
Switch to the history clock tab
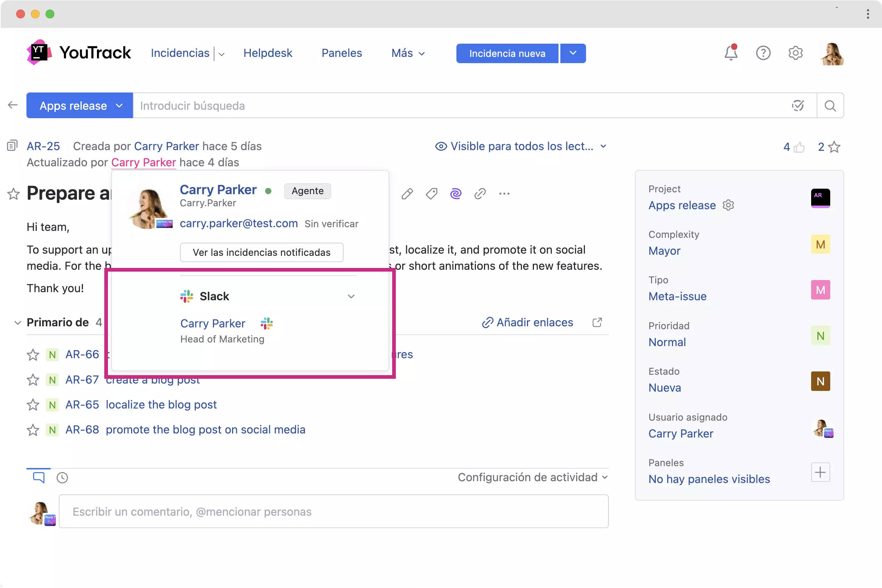click(62, 478)
